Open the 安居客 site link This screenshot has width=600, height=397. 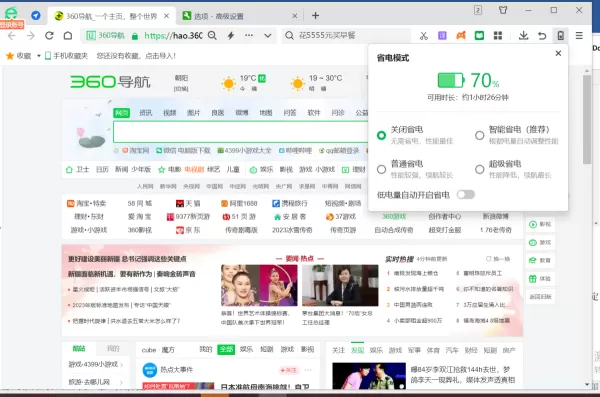290,217
